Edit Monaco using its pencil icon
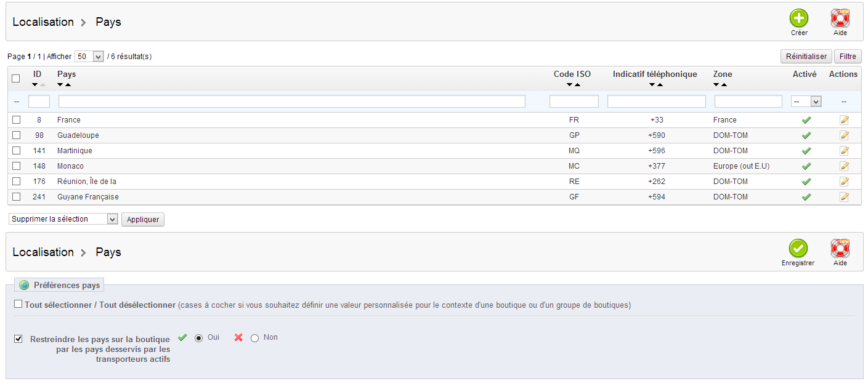 pyautogui.click(x=844, y=166)
